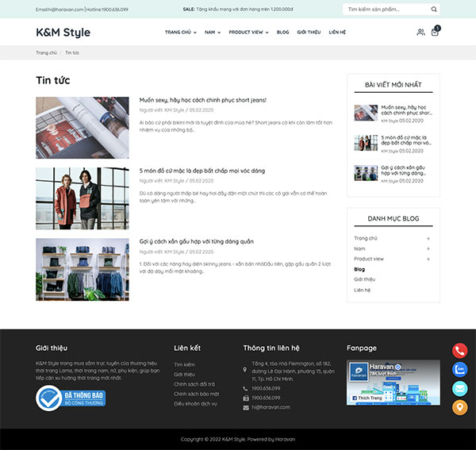Click Trang chủ in the breadcrumb
The height and width of the screenshot is (450, 476).
click(47, 53)
